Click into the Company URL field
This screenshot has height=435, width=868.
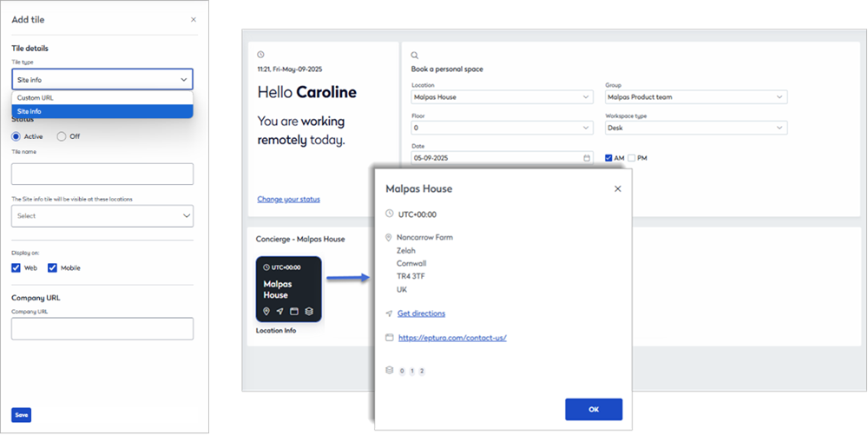(102, 328)
